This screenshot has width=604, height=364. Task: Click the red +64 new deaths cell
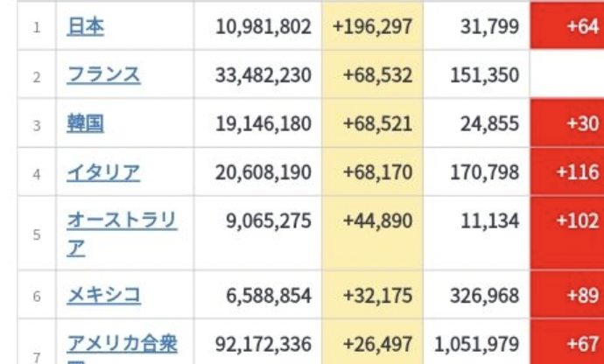(x=567, y=25)
